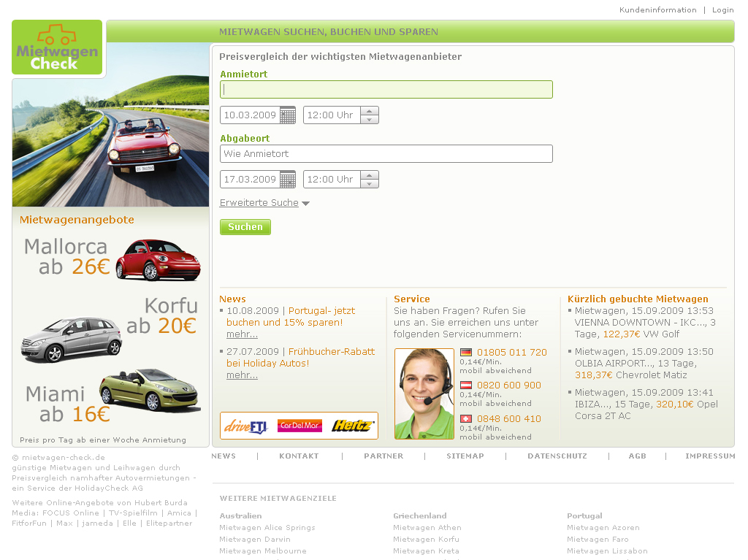This screenshot has width=748, height=560.
Task: Open Portugal 15% sparen news headline
Action: (x=291, y=316)
